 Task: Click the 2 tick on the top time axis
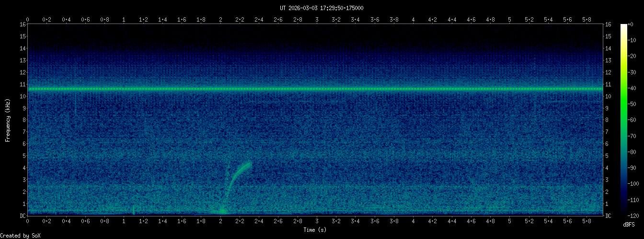click(220, 20)
